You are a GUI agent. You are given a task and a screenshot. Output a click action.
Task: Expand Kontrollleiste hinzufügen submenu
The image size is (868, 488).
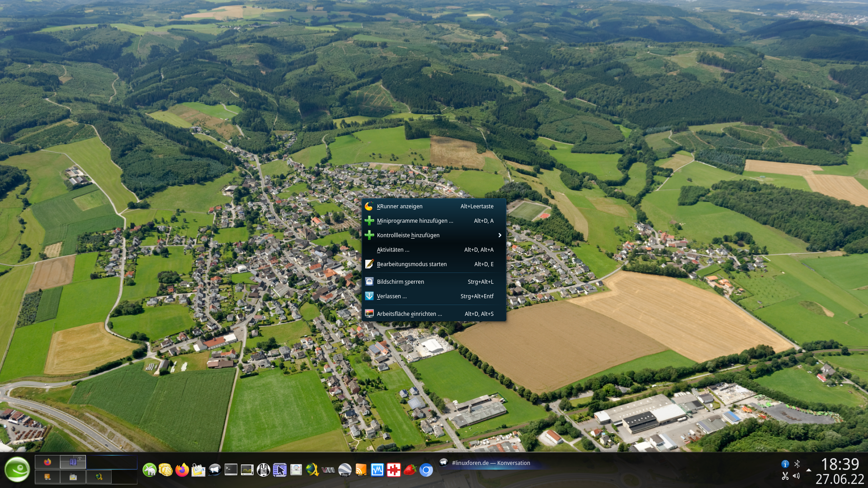[434, 235]
